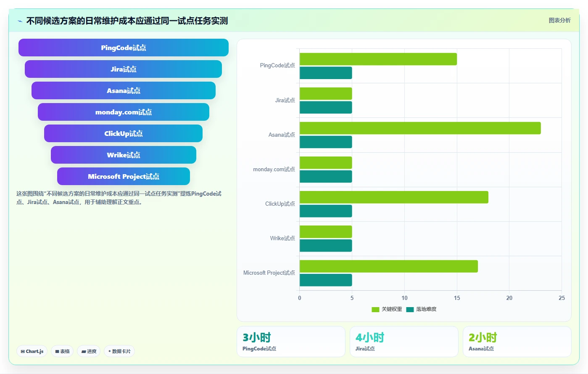Click the Asana试点 关键权重 green bar
588x374 pixels.
(420, 128)
